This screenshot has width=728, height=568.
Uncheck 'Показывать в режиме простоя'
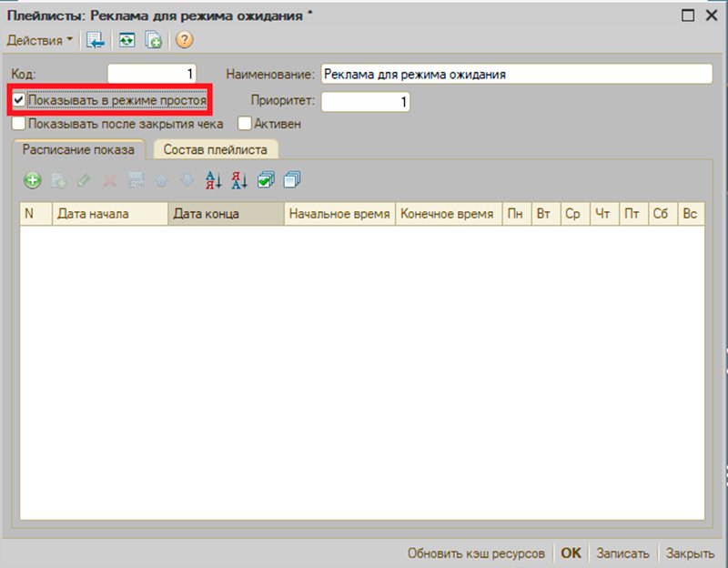(x=18, y=99)
